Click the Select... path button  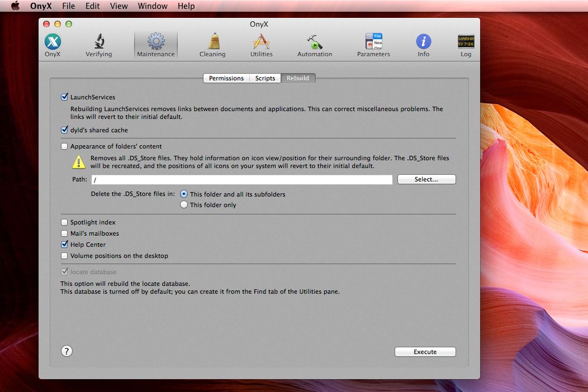426,179
